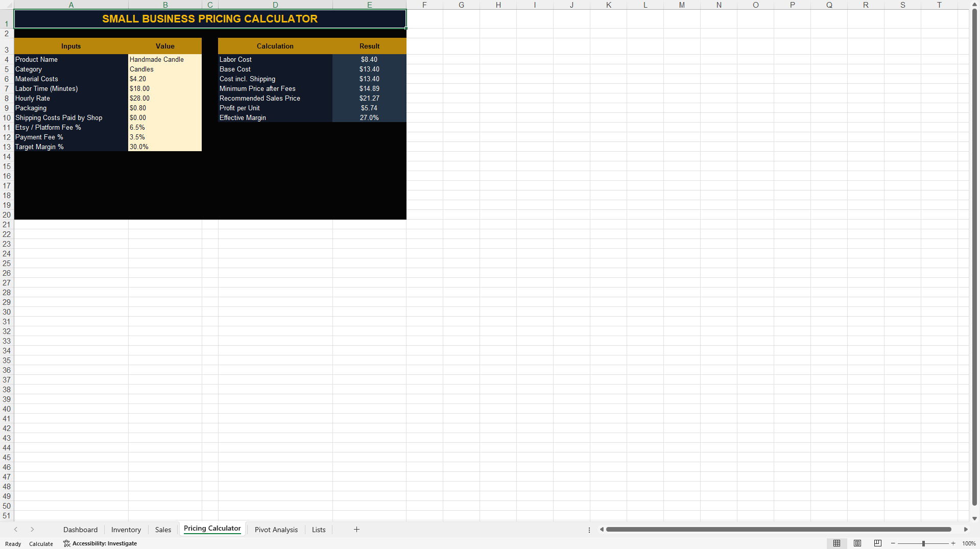Click the horizontal scrollbar right arrow
980x549 pixels.
pyautogui.click(x=966, y=530)
